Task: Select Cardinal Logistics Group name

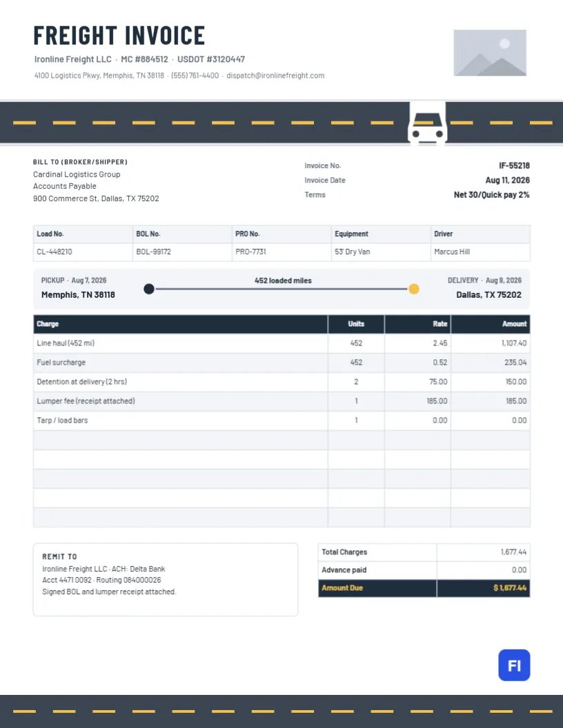Action: click(x=77, y=174)
